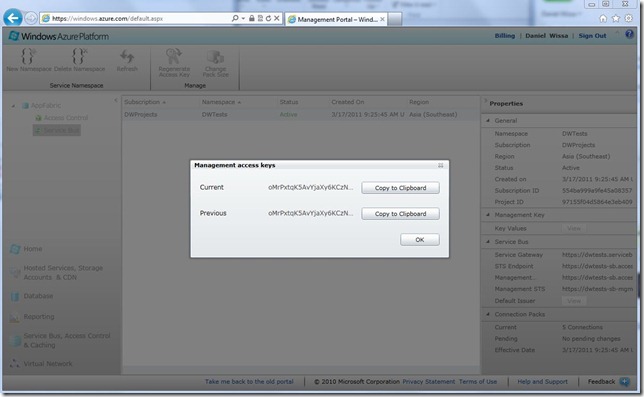Copy the Current key to clipboard

point(400,188)
